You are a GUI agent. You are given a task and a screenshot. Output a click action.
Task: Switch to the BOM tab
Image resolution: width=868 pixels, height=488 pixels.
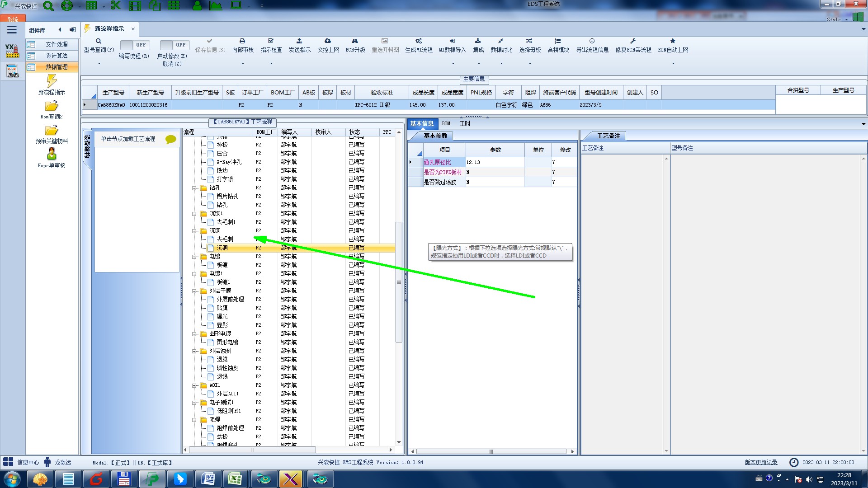pos(446,123)
